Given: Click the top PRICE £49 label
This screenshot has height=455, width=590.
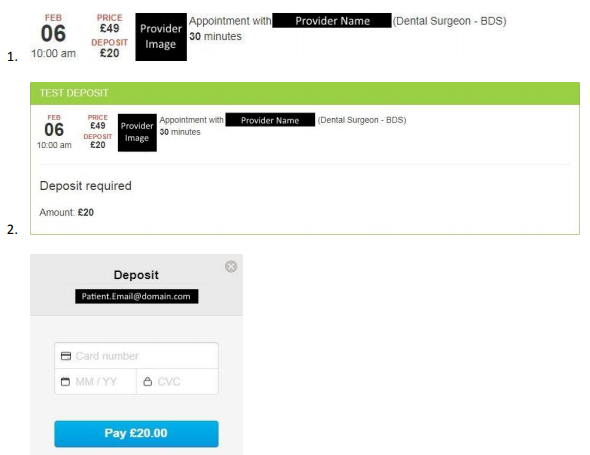Looking at the screenshot, I should click(109, 24).
